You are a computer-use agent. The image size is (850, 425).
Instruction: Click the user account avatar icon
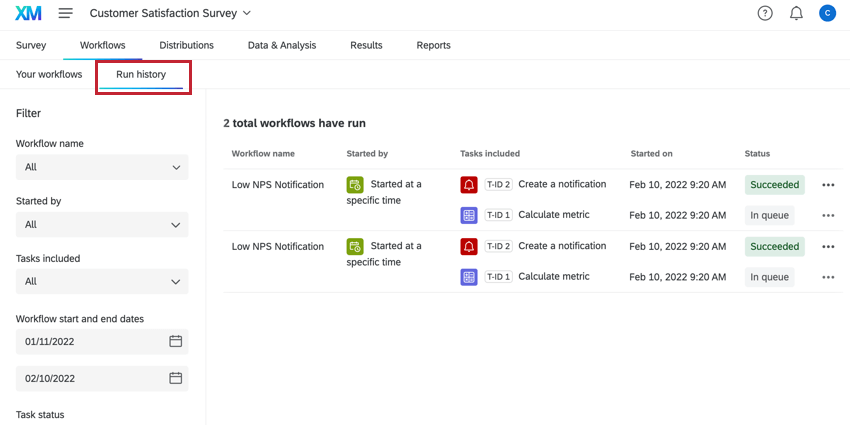(x=827, y=13)
